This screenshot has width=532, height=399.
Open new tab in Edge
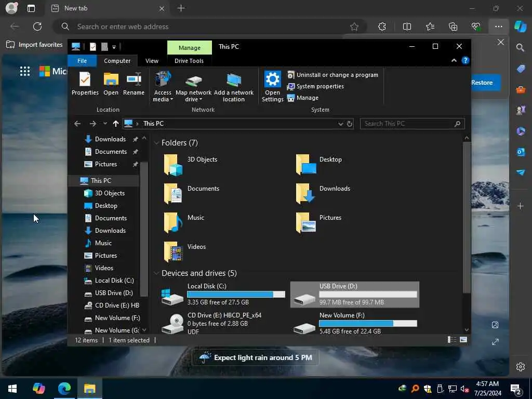pos(181,8)
